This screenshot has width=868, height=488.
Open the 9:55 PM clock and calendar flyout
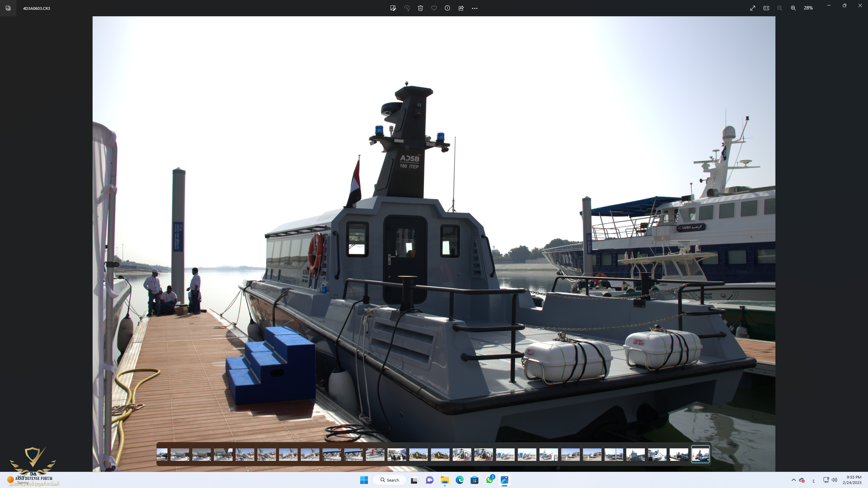pyautogui.click(x=852, y=480)
